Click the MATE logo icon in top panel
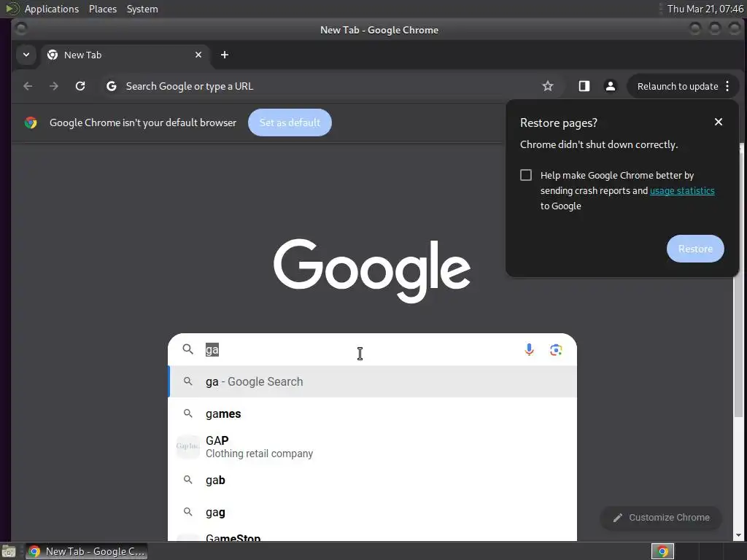Screen dimensions: 747x560 click(12, 9)
